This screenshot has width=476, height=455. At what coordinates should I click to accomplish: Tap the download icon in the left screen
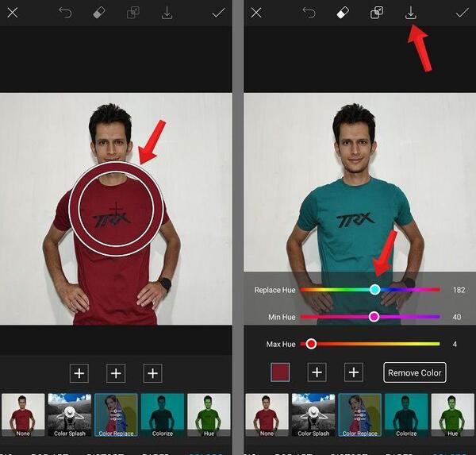[x=167, y=13]
